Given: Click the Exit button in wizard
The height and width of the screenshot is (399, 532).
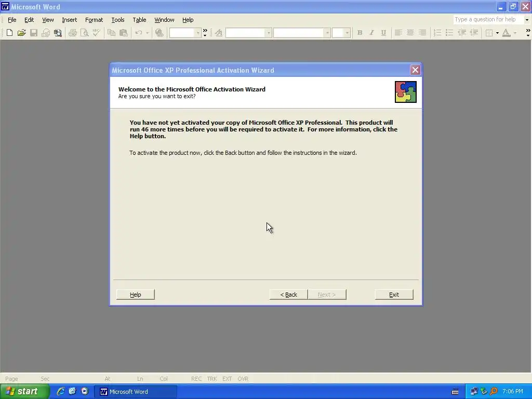Looking at the screenshot, I should (394, 295).
